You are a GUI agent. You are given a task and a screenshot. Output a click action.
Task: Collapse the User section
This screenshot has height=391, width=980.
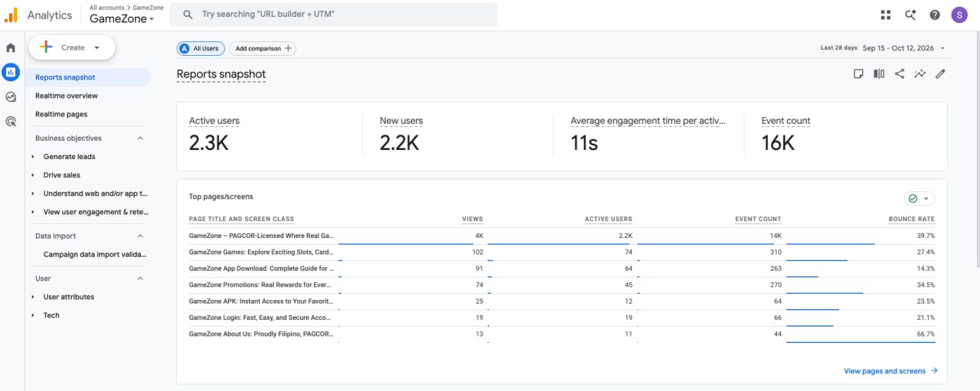(140, 279)
